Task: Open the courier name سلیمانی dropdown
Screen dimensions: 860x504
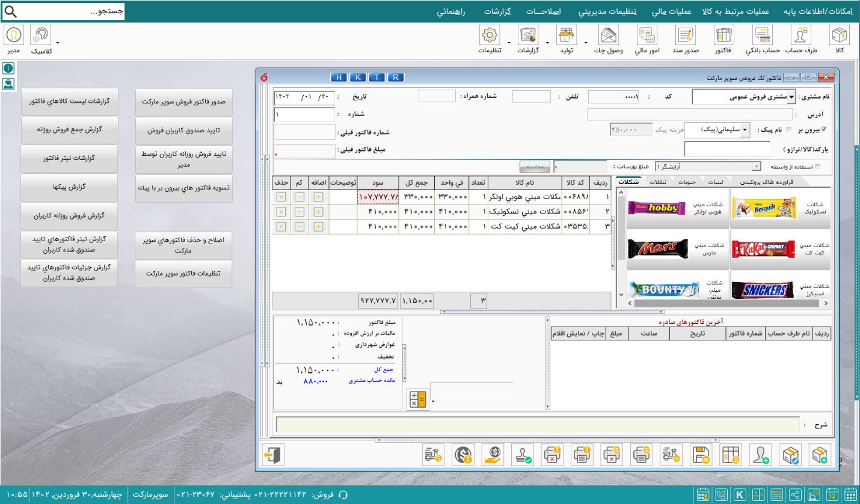Action: 745,129
